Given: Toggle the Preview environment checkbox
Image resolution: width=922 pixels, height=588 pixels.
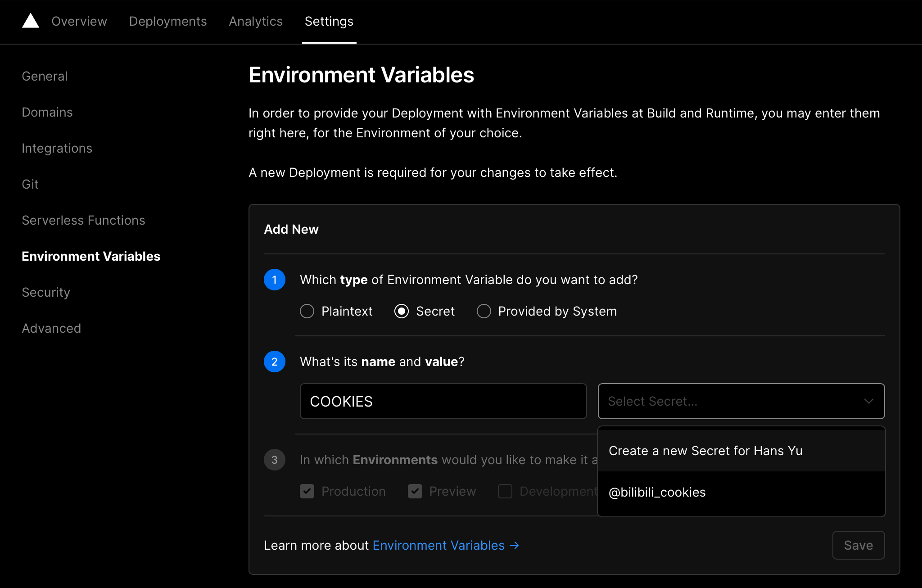Looking at the screenshot, I should pyautogui.click(x=415, y=491).
